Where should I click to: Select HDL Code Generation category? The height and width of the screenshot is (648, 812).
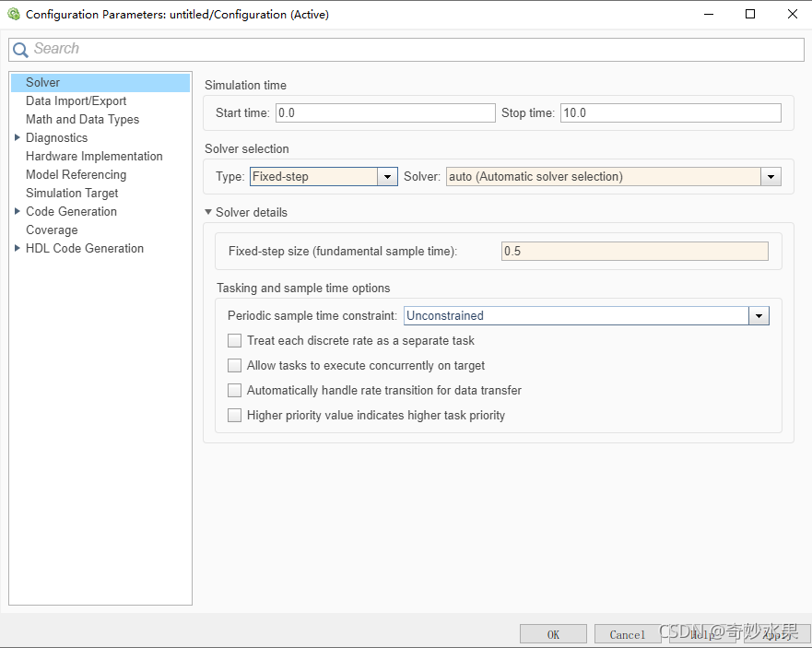[x=85, y=249]
